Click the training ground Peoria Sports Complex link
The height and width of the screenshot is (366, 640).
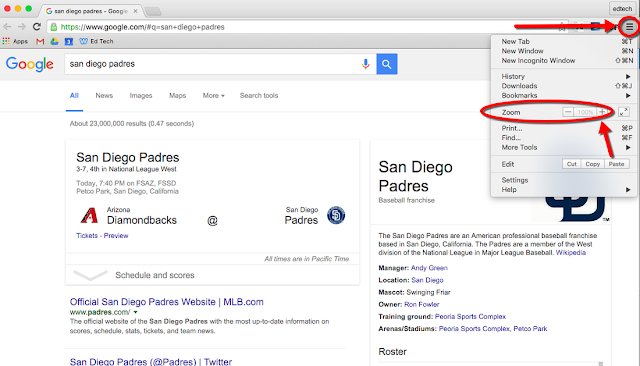click(x=470, y=317)
